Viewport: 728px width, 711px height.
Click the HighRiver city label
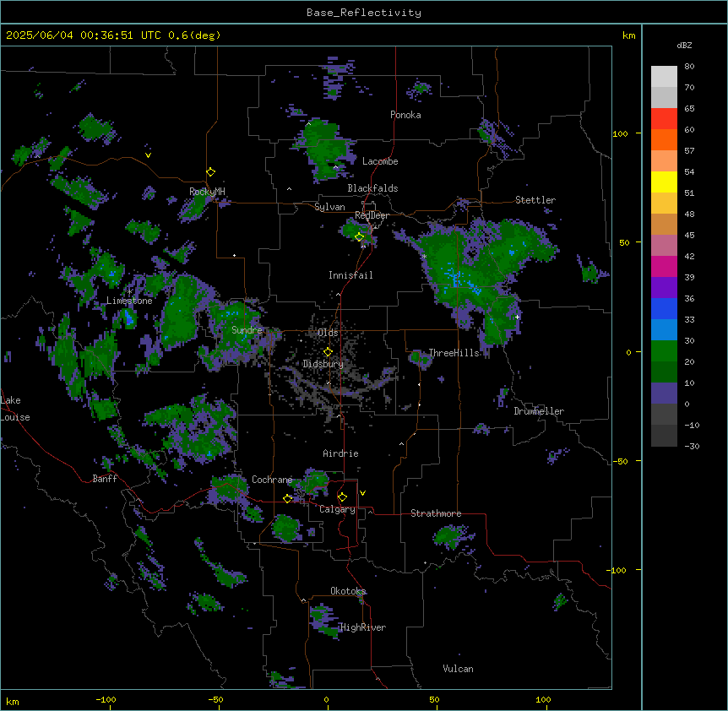[x=363, y=627]
